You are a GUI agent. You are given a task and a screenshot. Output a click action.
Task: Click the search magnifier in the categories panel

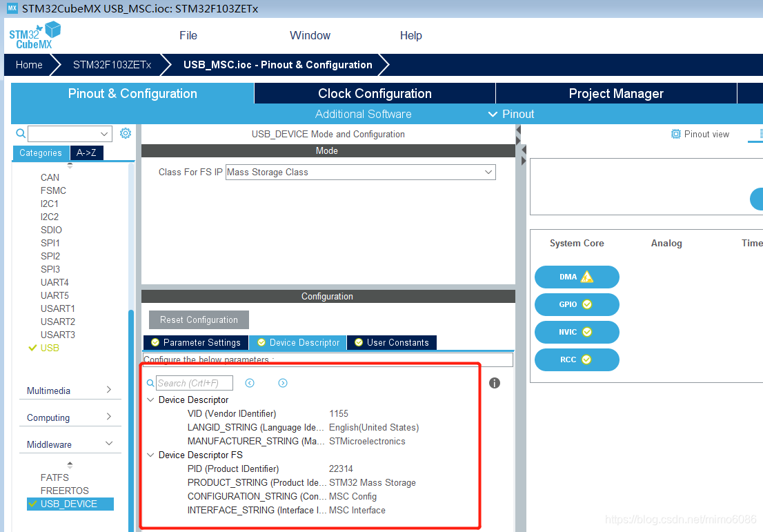(21, 133)
